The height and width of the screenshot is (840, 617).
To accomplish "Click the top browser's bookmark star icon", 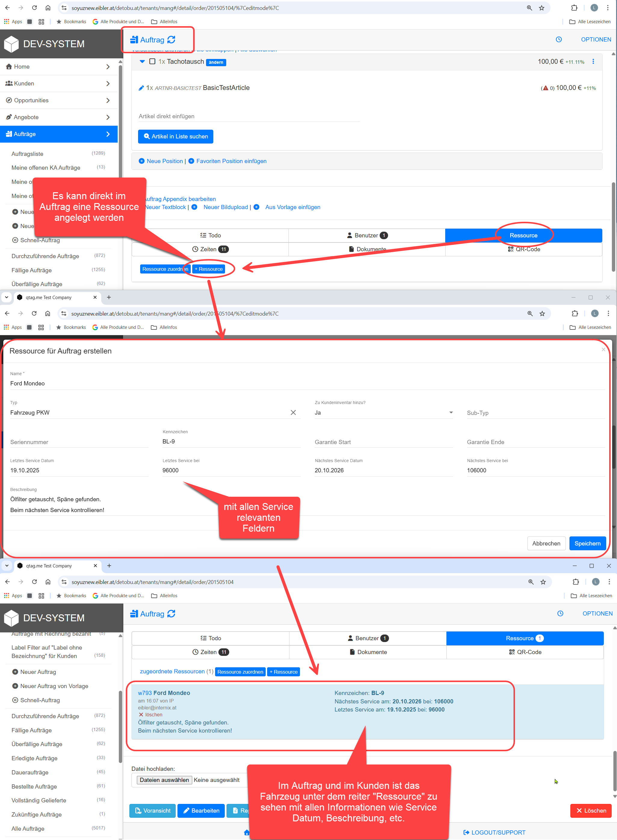I will pos(541,8).
